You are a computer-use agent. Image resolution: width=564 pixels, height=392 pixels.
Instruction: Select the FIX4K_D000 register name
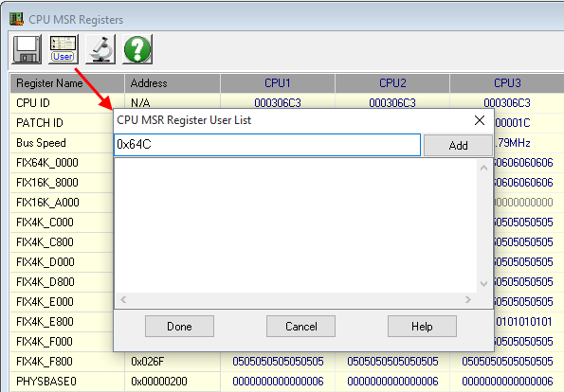[45, 262]
